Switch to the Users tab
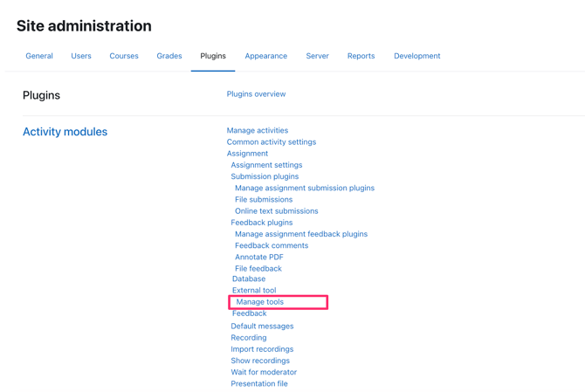The width and height of the screenshot is (585, 392). click(x=81, y=56)
